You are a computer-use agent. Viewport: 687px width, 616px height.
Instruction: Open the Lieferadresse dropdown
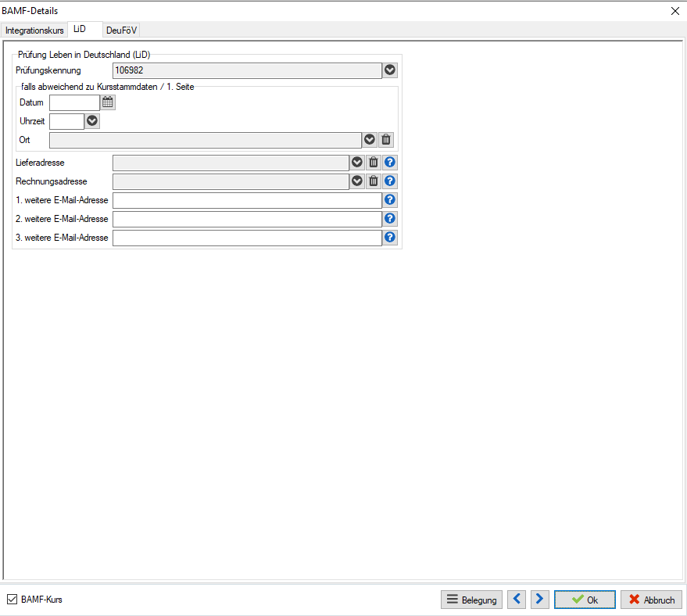point(357,163)
